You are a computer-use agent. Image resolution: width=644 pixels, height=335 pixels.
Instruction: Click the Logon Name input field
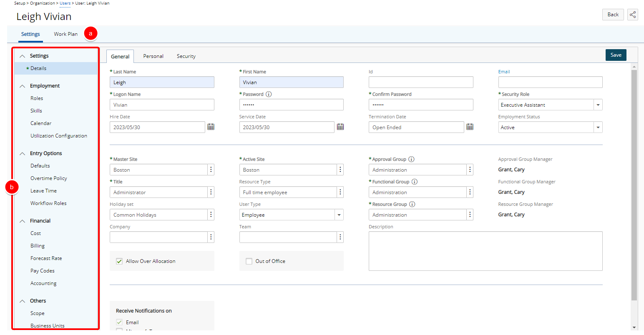(162, 105)
